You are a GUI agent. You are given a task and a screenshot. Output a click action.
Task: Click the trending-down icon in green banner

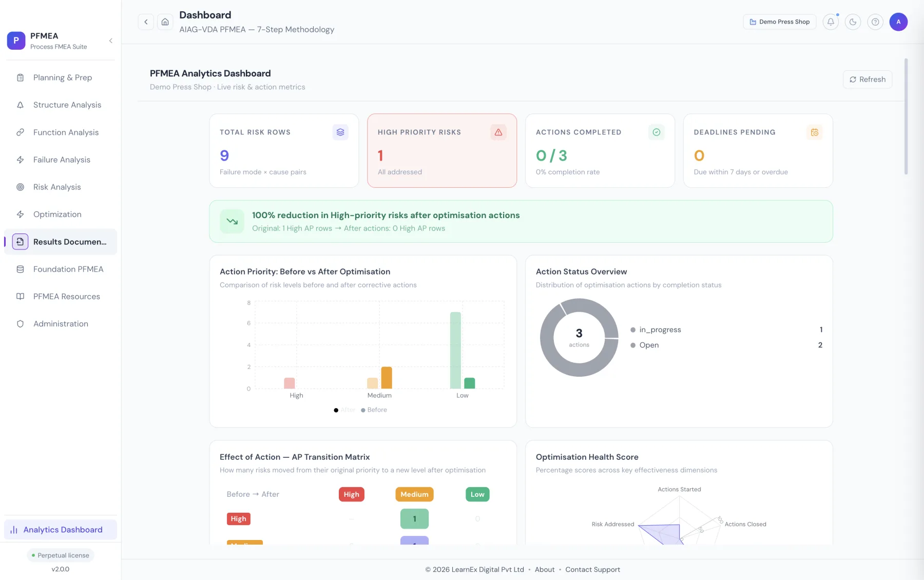(232, 221)
